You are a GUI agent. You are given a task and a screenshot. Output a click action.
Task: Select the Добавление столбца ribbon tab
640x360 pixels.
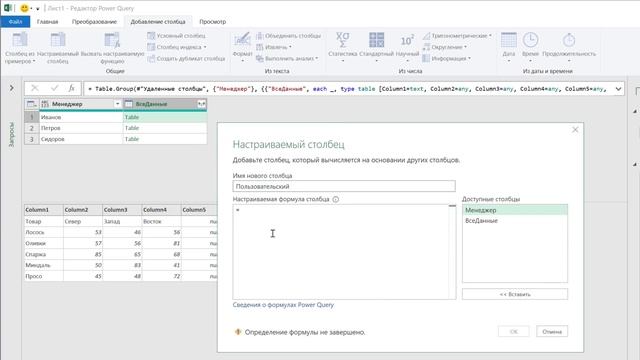pyautogui.click(x=158, y=22)
